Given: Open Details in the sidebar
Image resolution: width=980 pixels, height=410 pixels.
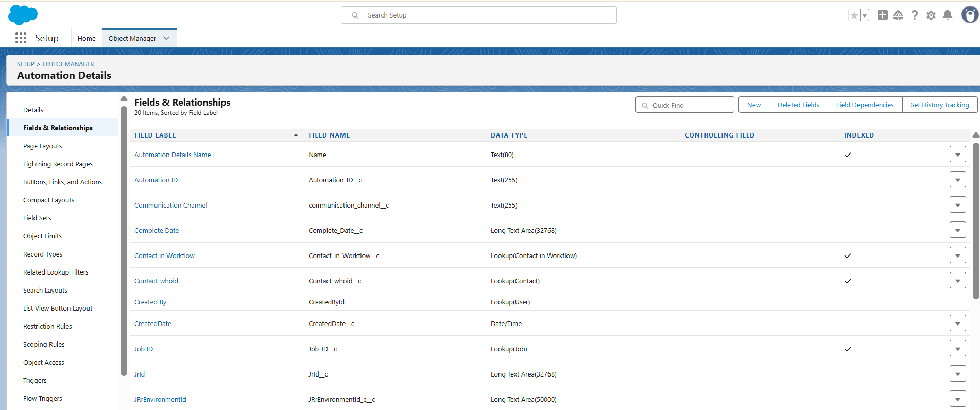Looking at the screenshot, I should [x=33, y=110].
